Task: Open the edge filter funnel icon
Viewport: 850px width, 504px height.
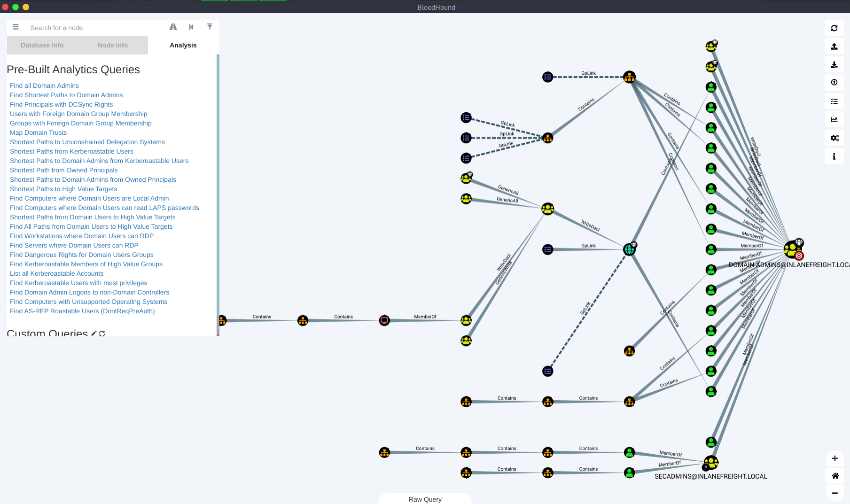Action: tap(210, 27)
